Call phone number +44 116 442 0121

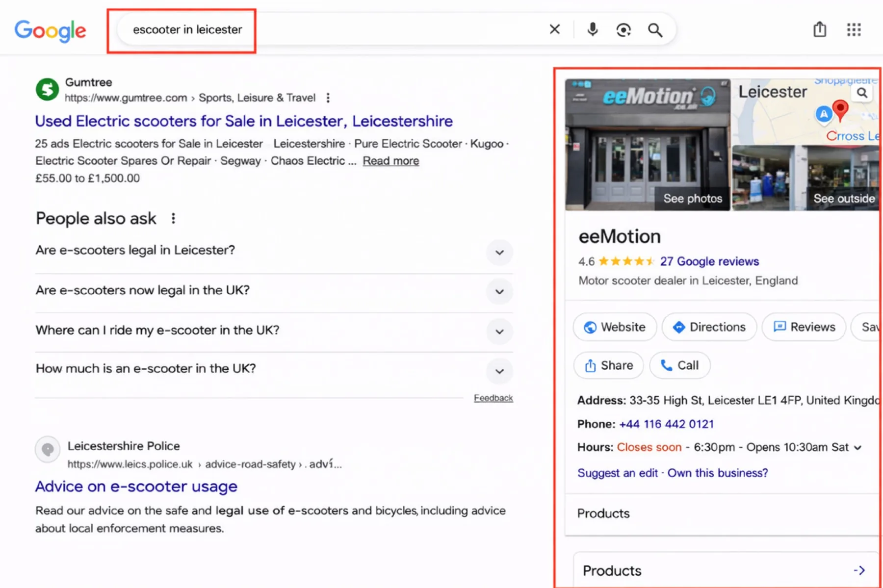tap(666, 424)
